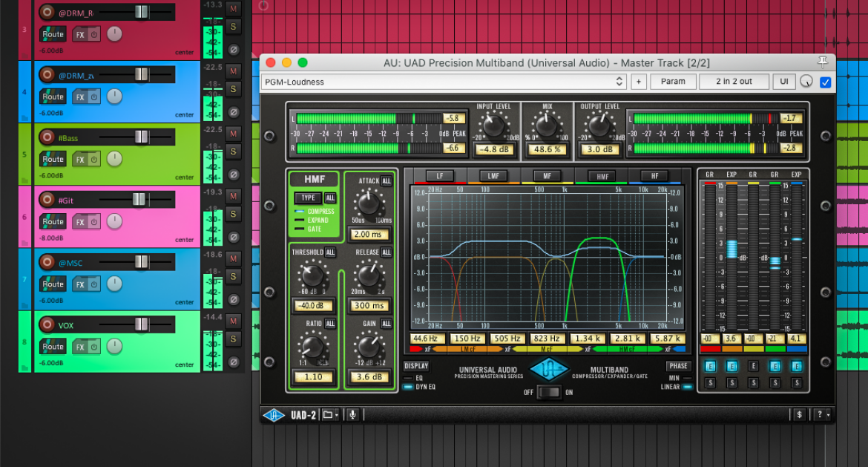The height and width of the screenshot is (467, 868).
Task: Click the Param button
Action: pyautogui.click(x=673, y=82)
